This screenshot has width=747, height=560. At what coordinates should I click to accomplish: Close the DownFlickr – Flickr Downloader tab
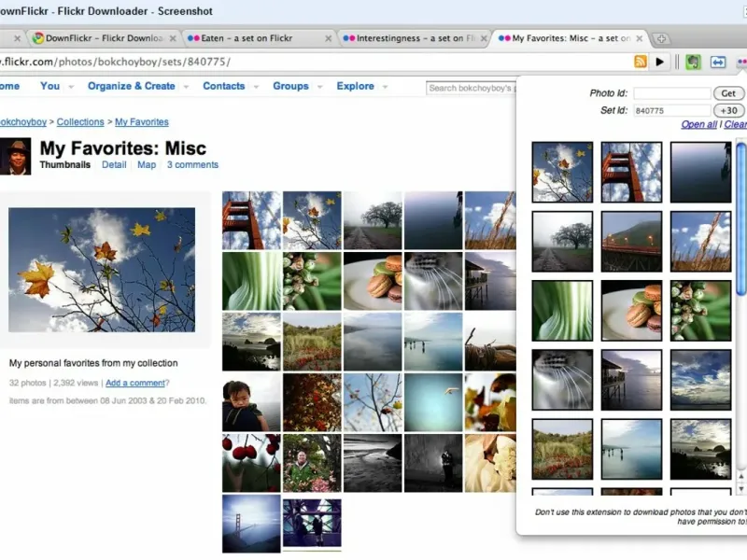point(173,38)
